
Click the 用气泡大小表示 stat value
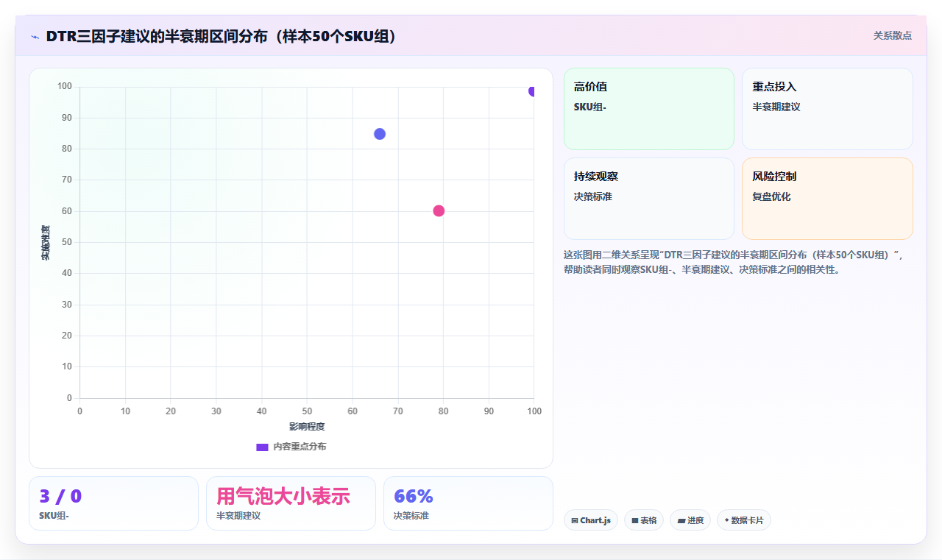click(x=283, y=496)
